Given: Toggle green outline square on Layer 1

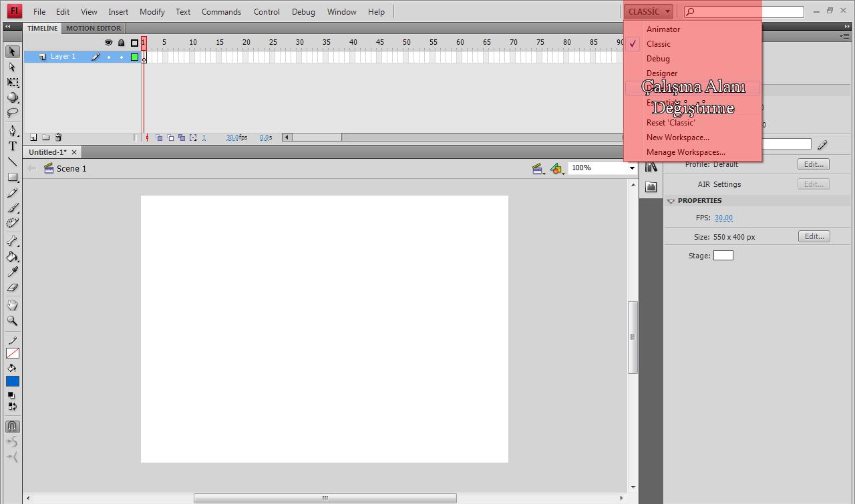Looking at the screenshot, I should (x=134, y=57).
